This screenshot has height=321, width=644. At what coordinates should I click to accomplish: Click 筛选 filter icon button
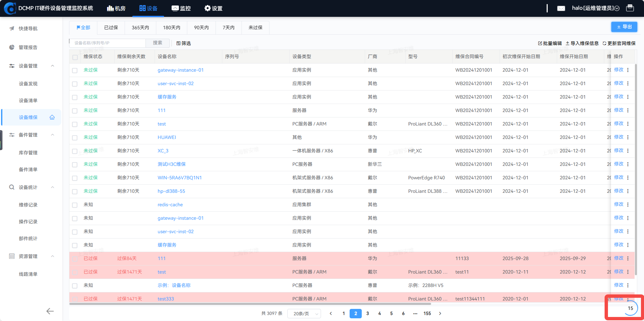[x=184, y=43]
